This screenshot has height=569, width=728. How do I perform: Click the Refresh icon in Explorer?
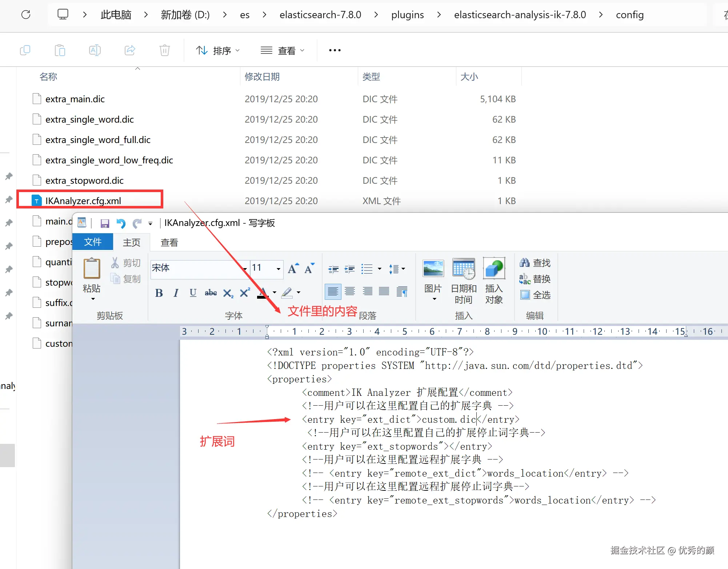26,15
